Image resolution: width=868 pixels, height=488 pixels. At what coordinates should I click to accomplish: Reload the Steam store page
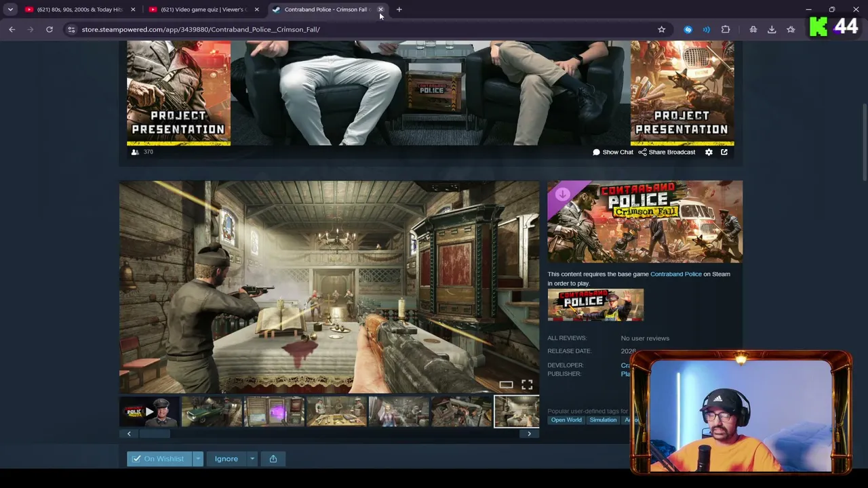tap(50, 29)
